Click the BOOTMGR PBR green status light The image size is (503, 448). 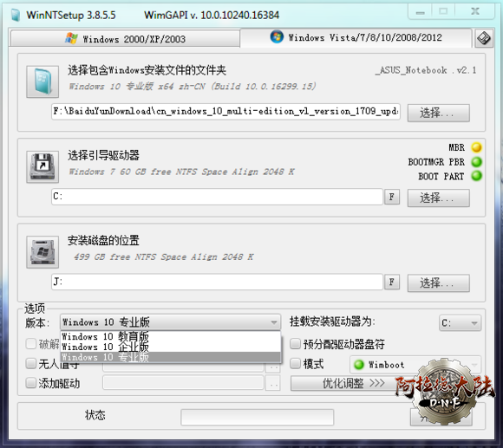tap(476, 162)
